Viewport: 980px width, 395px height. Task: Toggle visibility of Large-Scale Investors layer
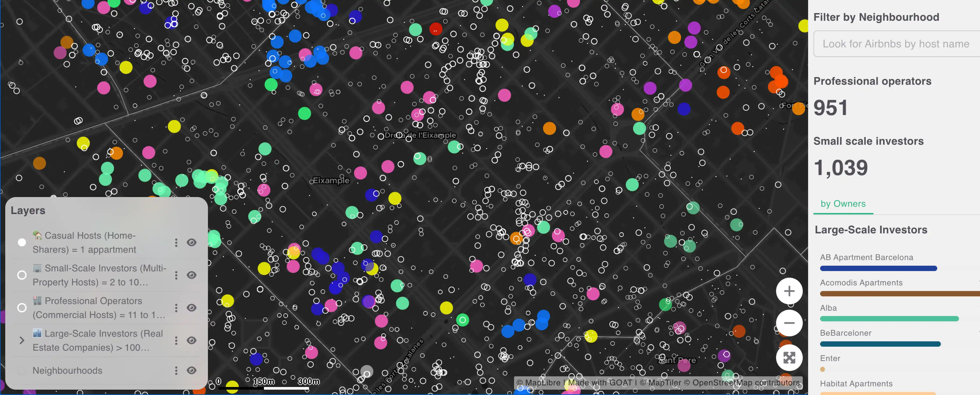[x=191, y=341]
